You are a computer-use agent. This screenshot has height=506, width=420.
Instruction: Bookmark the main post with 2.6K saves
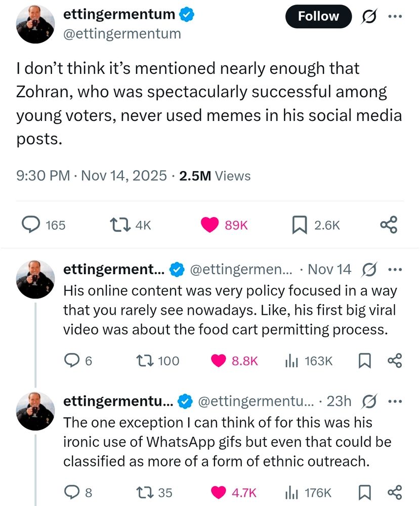(x=300, y=225)
